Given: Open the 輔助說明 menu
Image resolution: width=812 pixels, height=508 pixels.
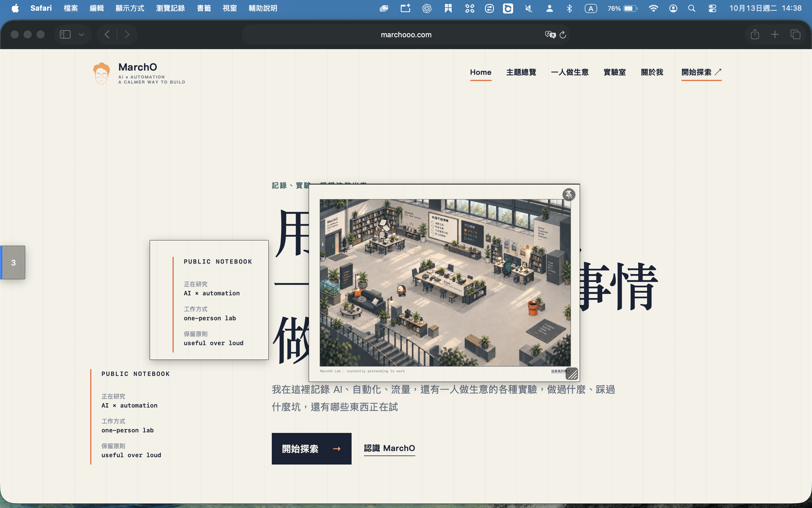Looking at the screenshot, I should click(x=263, y=8).
